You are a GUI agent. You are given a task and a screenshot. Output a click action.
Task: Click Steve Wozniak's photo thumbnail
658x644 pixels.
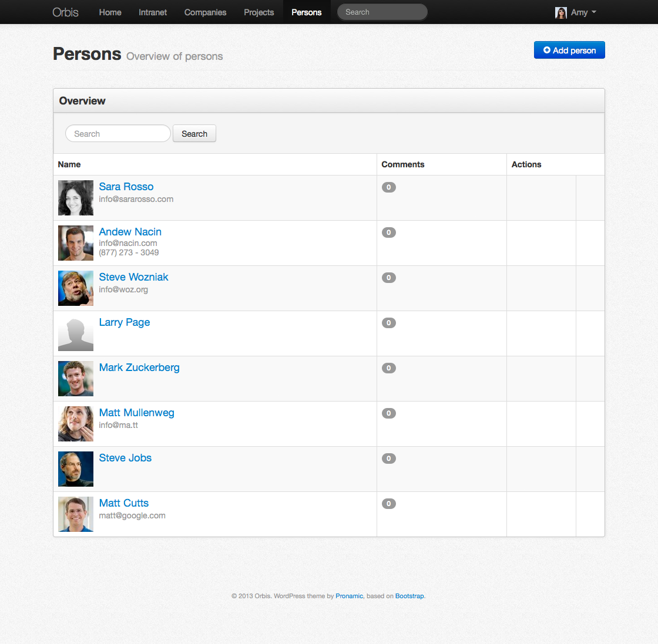(76, 288)
